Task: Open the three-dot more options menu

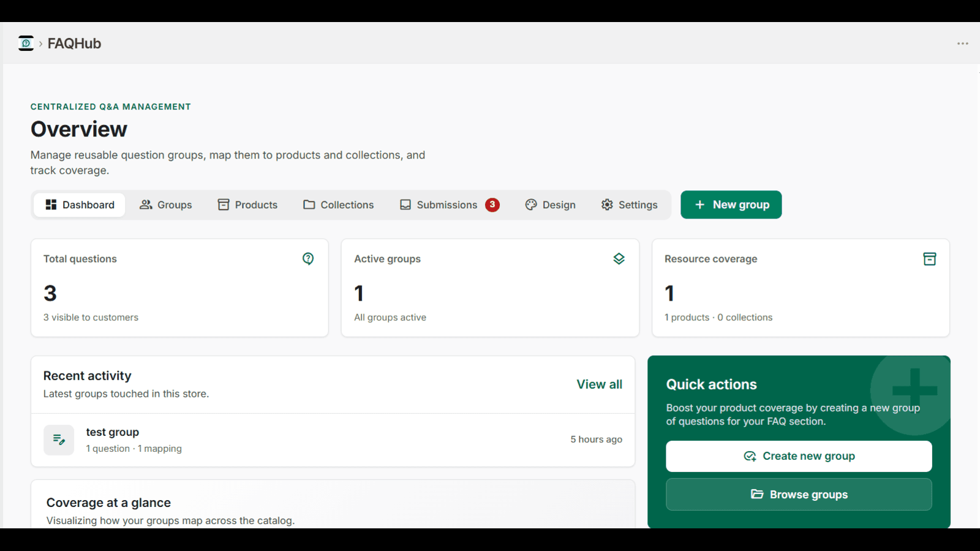Action: click(x=963, y=43)
